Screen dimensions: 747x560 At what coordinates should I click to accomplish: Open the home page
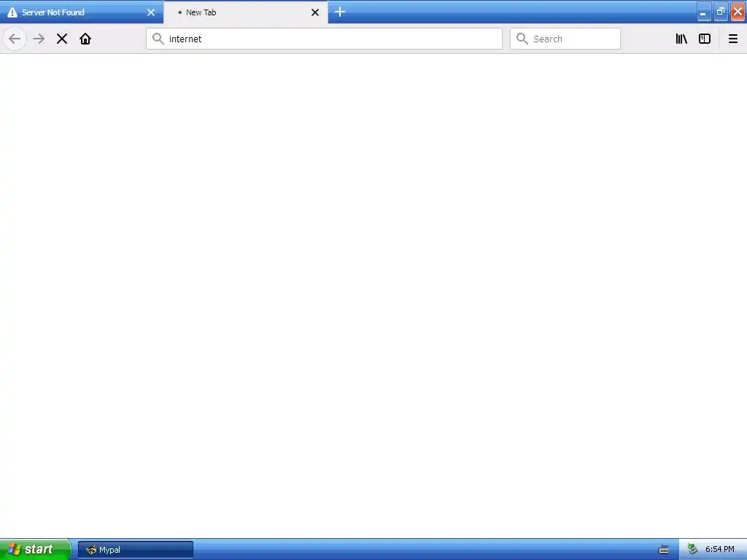click(85, 39)
